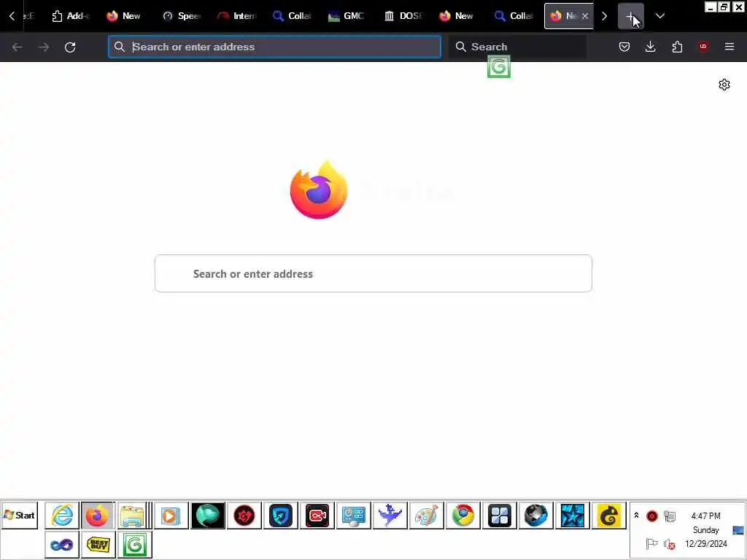Launch Internet Explorer from taskbar

pyautogui.click(x=62, y=516)
